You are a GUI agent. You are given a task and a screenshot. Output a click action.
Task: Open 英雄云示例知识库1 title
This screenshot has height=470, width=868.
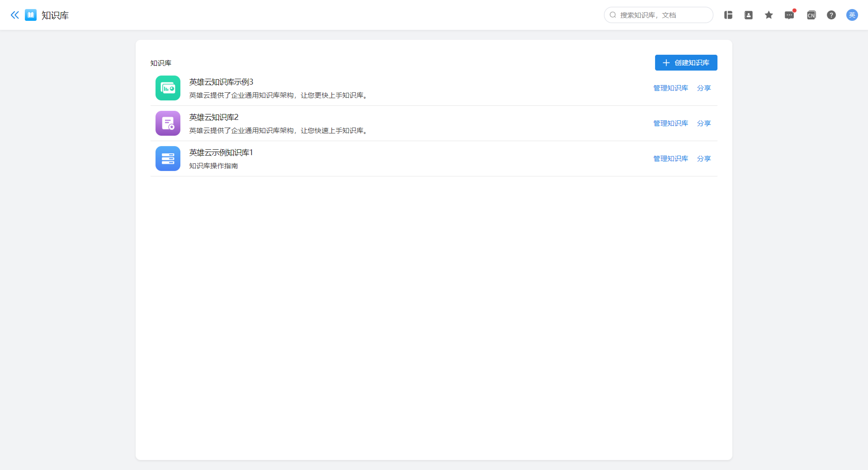click(221, 152)
